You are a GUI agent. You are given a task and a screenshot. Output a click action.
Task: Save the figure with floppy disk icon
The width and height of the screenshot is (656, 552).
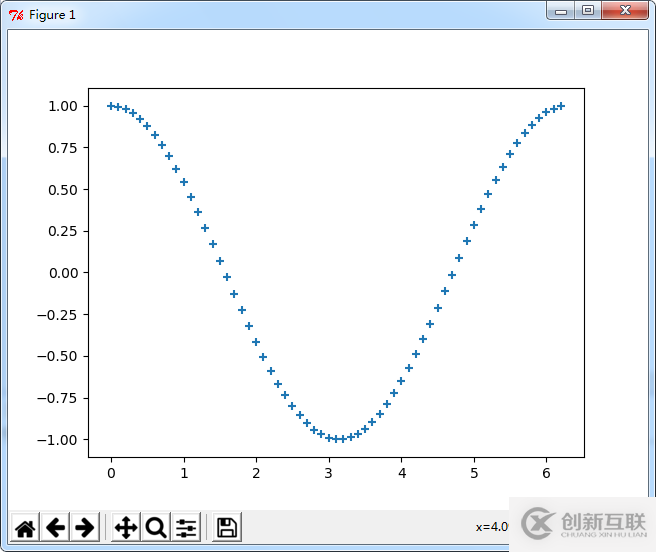tap(227, 527)
